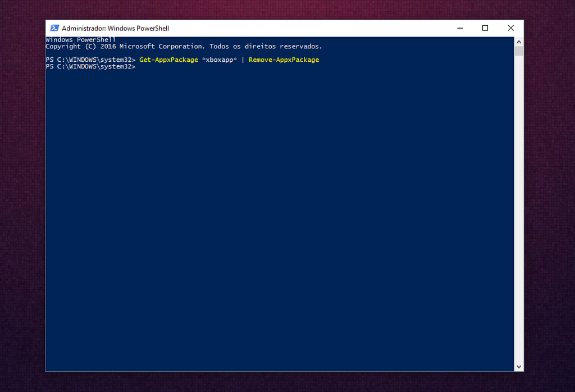575x392 pixels.
Task: Click the scrollbar up arrow
Action: [519, 42]
